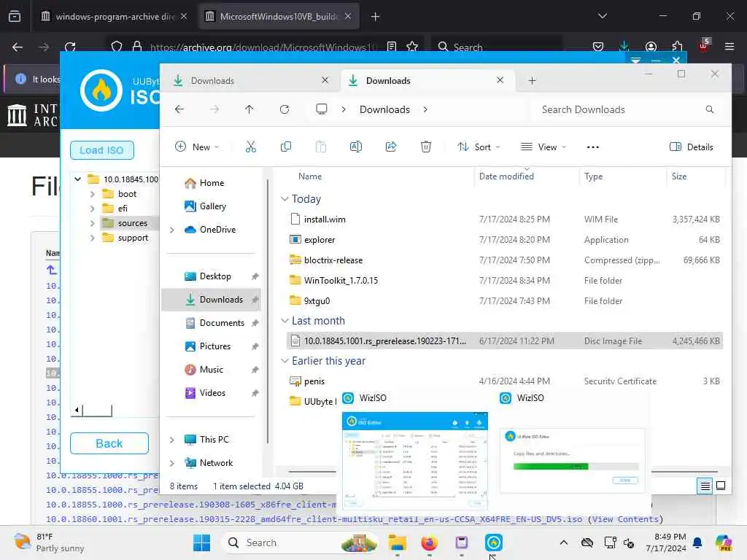Switch to large thumbnails view icon
747x560 pixels.
[x=721, y=486]
